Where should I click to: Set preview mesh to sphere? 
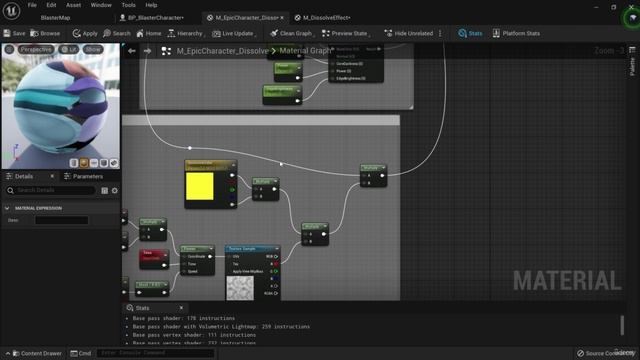pos(84,163)
